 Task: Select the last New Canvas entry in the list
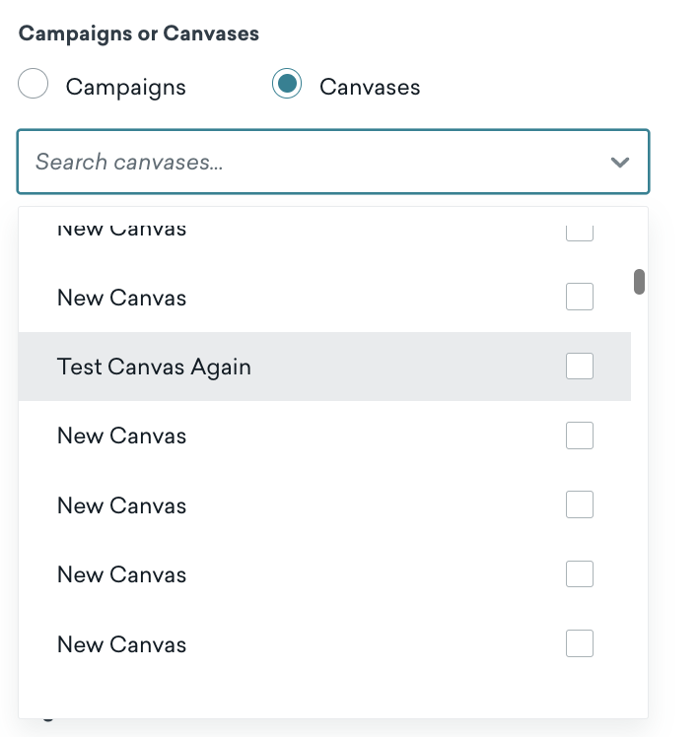click(324, 644)
